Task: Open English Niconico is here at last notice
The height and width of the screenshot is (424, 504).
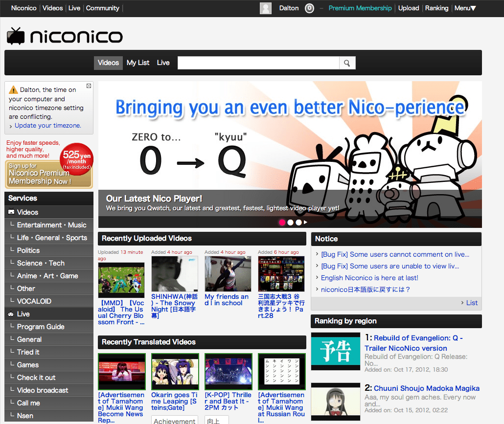Action: pos(369,278)
